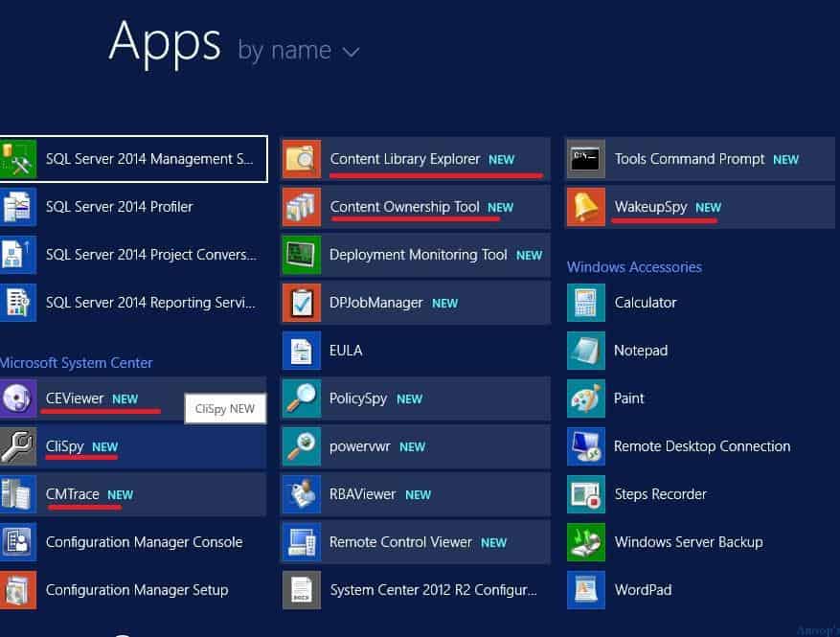
Task: Launch CliSpy via its wrench icon
Action: (18, 446)
